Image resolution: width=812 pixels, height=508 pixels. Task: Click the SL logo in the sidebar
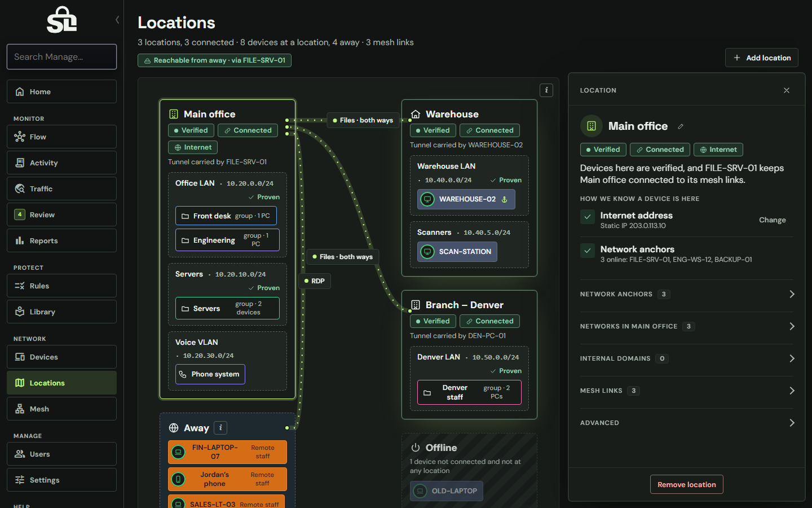62,20
